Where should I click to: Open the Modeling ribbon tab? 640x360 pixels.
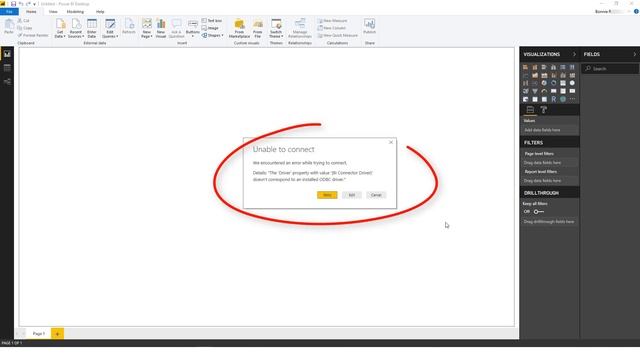(75, 11)
